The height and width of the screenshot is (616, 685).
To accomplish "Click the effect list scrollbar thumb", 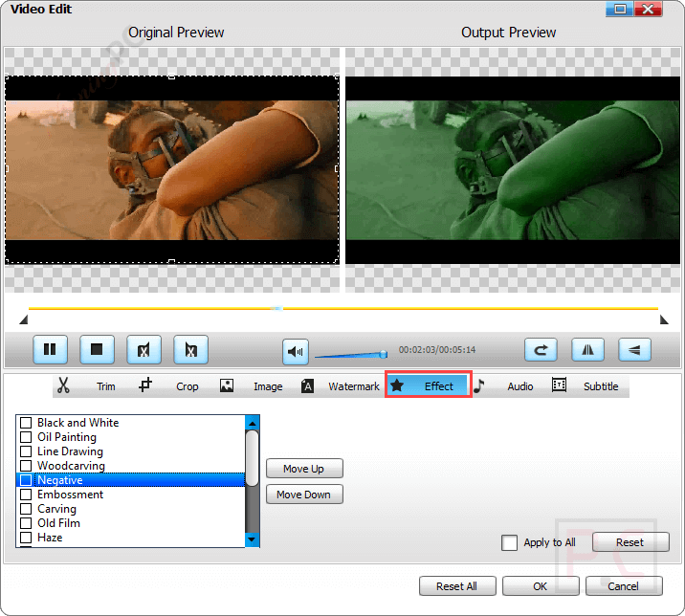I will 252,458.
